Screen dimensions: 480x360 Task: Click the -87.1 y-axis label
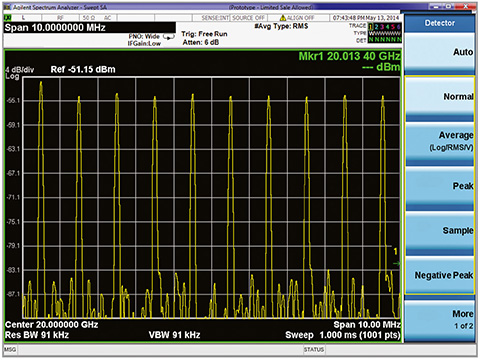coord(13,294)
